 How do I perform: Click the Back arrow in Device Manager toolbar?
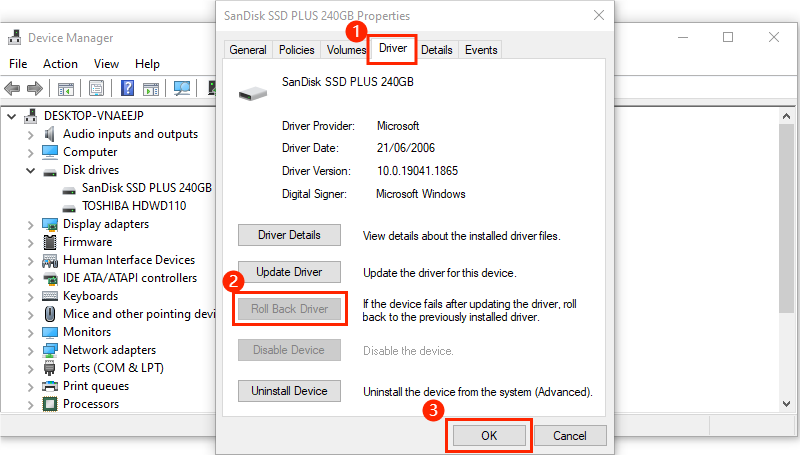[x=12, y=89]
